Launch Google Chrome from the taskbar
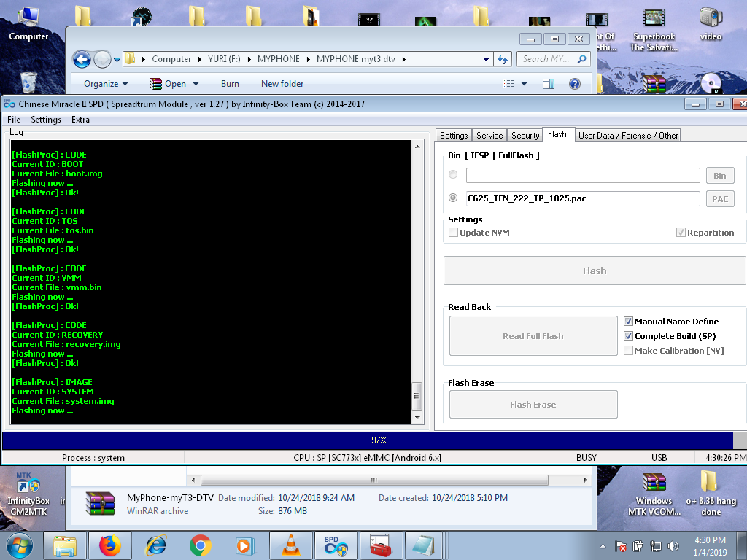The image size is (747, 560). click(x=200, y=545)
